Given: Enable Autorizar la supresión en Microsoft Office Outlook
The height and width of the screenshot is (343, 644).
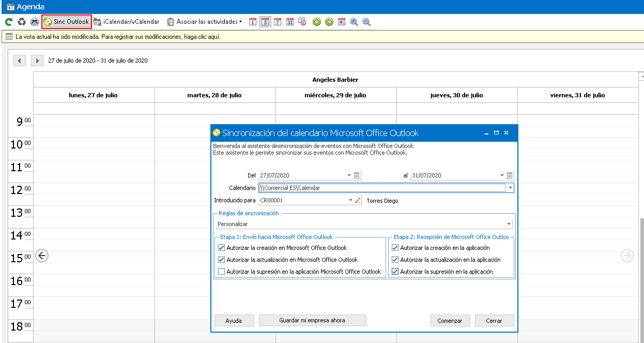Looking at the screenshot, I should click(x=222, y=272).
